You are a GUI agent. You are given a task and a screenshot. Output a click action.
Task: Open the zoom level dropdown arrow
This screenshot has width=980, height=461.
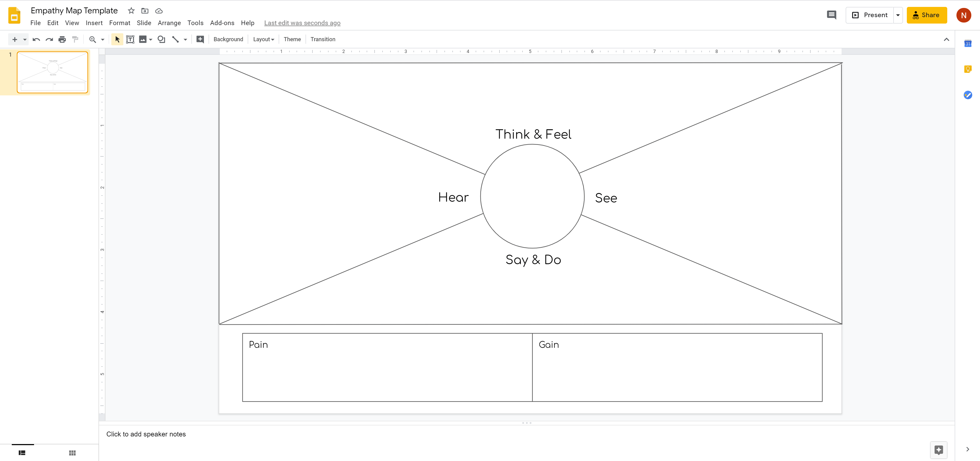103,39
